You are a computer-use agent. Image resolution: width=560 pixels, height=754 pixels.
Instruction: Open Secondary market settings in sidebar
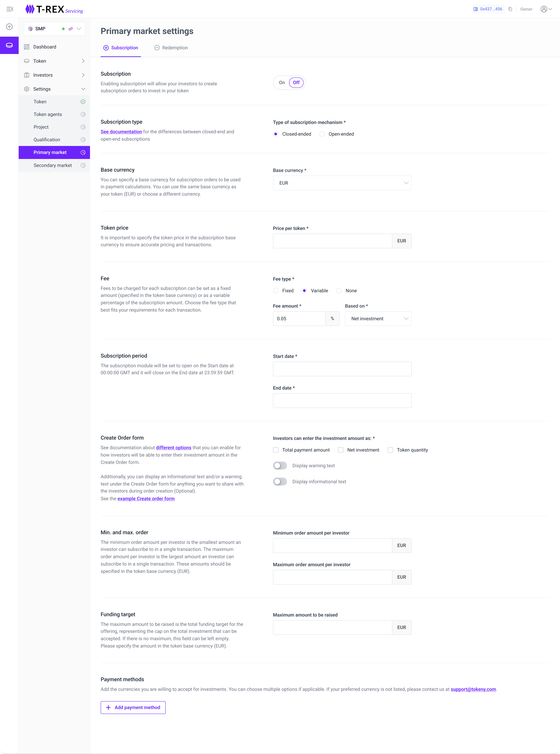pyautogui.click(x=52, y=165)
